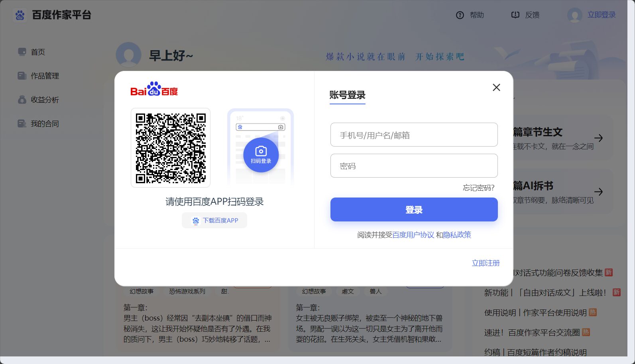Image resolution: width=635 pixels, height=364 pixels.
Task: Click the 篇章节生文 card title
Action: click(x=538, y=132)
